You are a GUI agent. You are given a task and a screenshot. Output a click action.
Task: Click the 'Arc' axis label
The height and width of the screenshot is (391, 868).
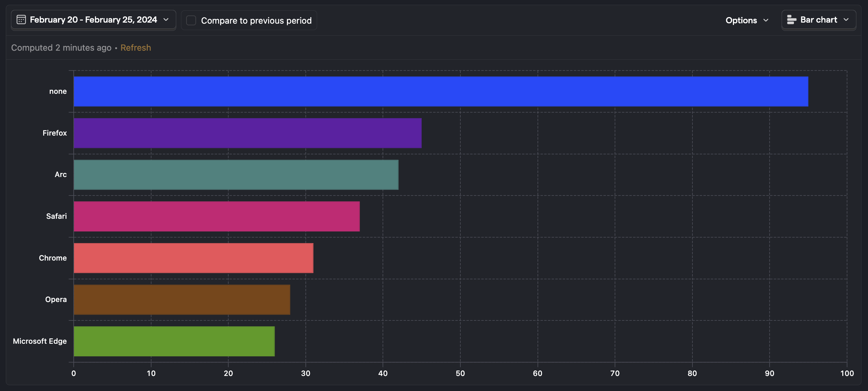(61, 175)
